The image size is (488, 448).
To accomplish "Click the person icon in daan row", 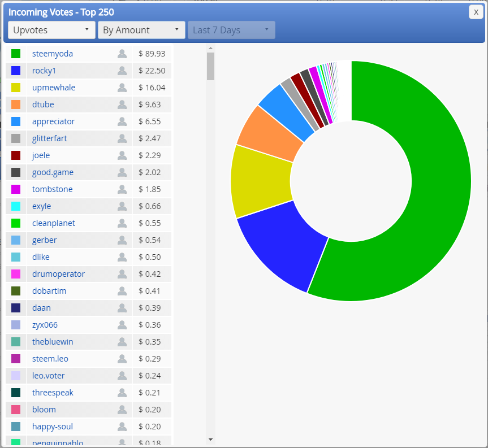I will coord(122,308).
